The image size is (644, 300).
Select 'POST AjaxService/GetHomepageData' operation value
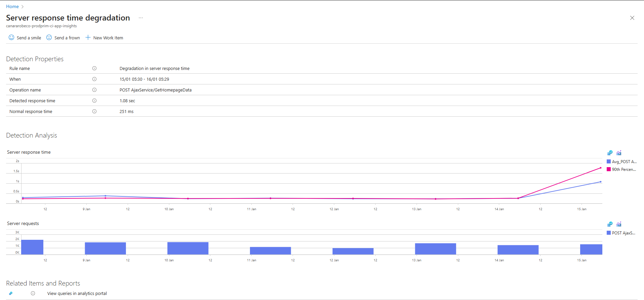[x=156, y=90]
